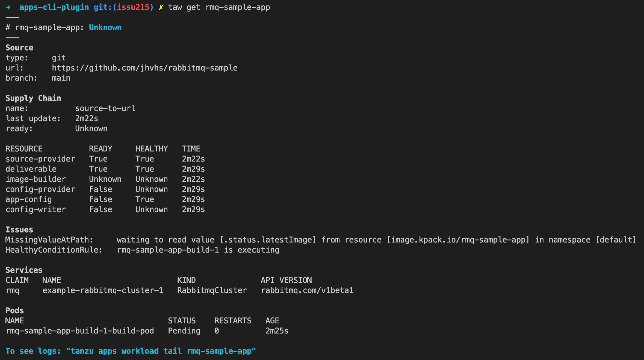This screenshot has height=360, width=644.
Task: Click the TIME '2m29s' value for deliverable
Action: click(193, 169)
